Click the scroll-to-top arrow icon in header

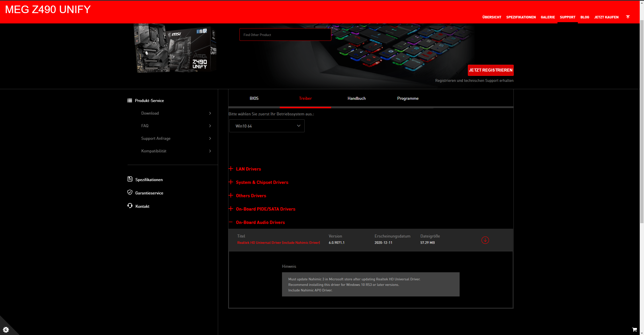point(628,17)
